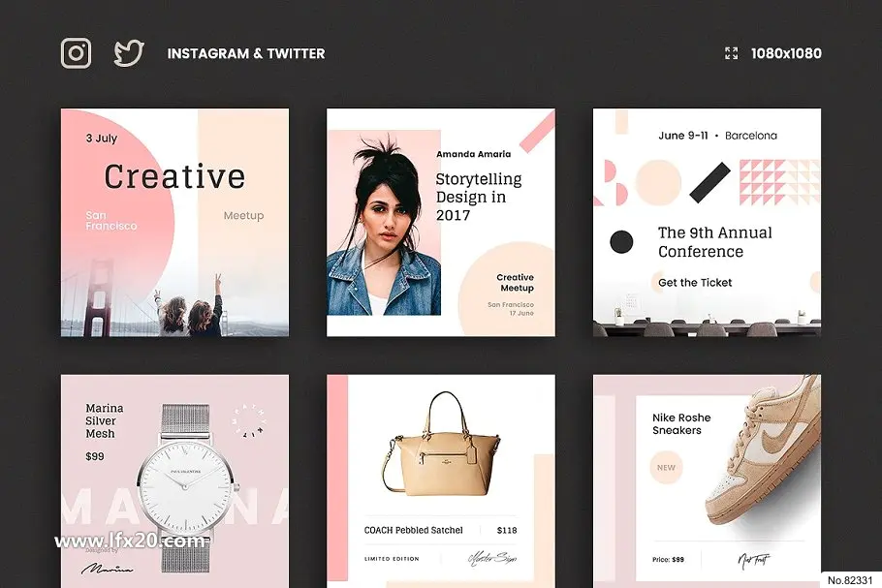
Task: Click the Instagram logo icon
Action: click(76, 53)
